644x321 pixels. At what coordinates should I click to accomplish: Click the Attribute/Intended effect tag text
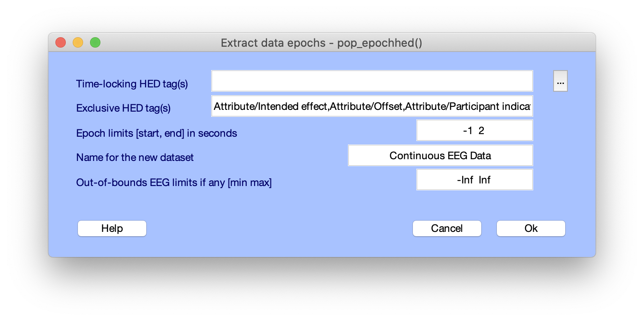pyautogui.click(x=270, y=106)
